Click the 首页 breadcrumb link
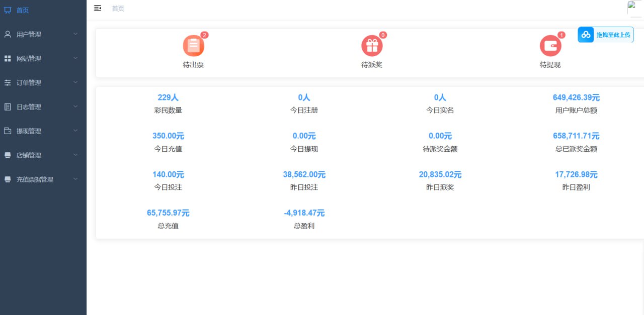Viewport: 644px width, 315px height. pos(118,9)
